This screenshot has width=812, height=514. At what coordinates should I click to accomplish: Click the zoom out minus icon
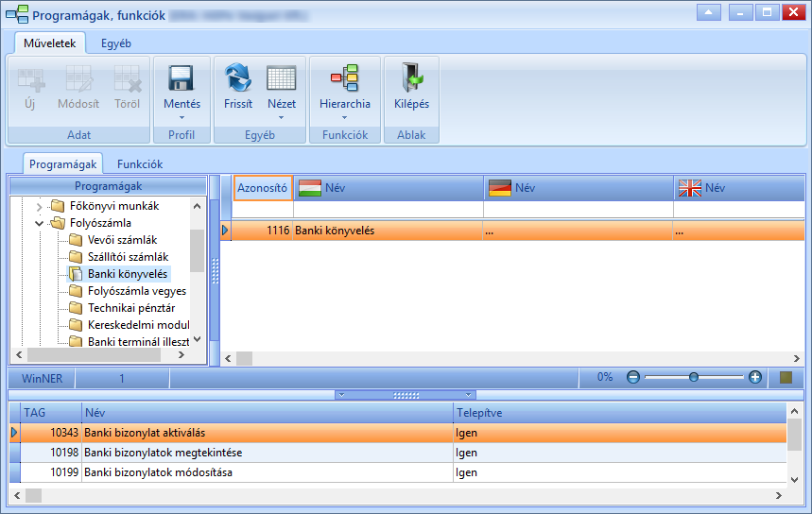(632, 377)
